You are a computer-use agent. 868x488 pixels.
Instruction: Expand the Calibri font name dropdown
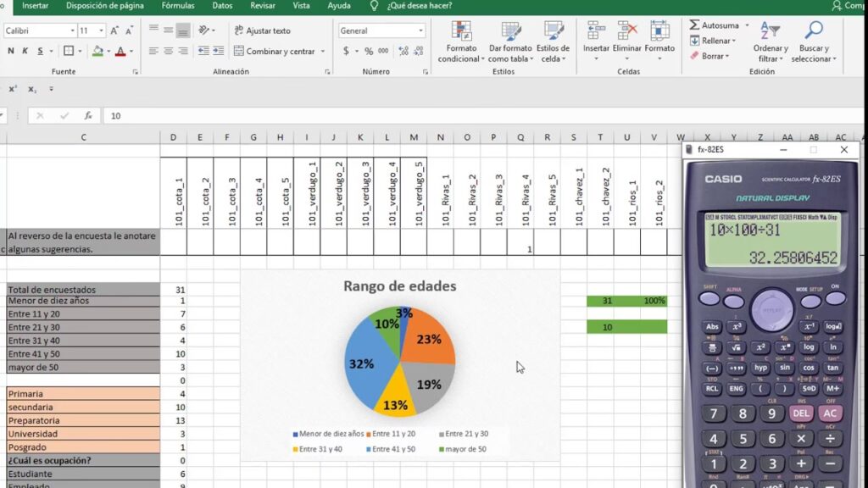(72, 30)
